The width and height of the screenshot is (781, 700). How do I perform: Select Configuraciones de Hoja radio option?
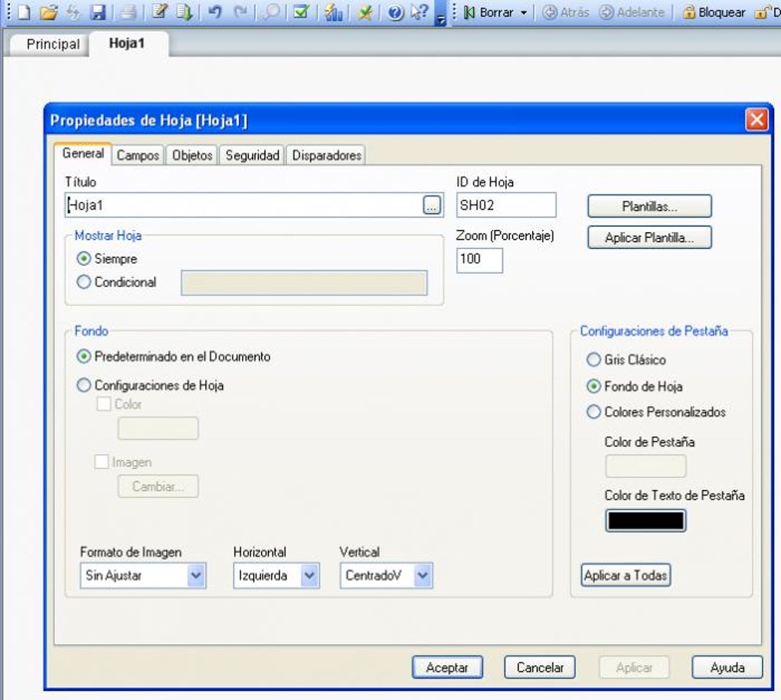pos(84,385)
